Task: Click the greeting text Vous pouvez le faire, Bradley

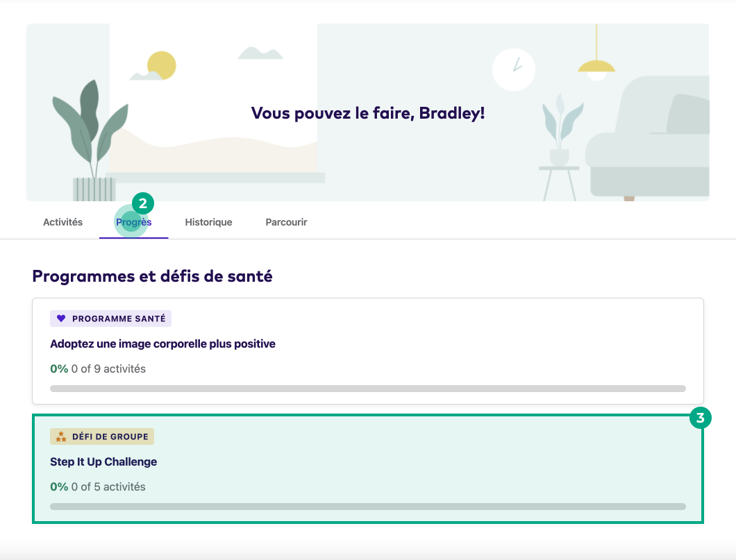Action: [x=367, y=112]
